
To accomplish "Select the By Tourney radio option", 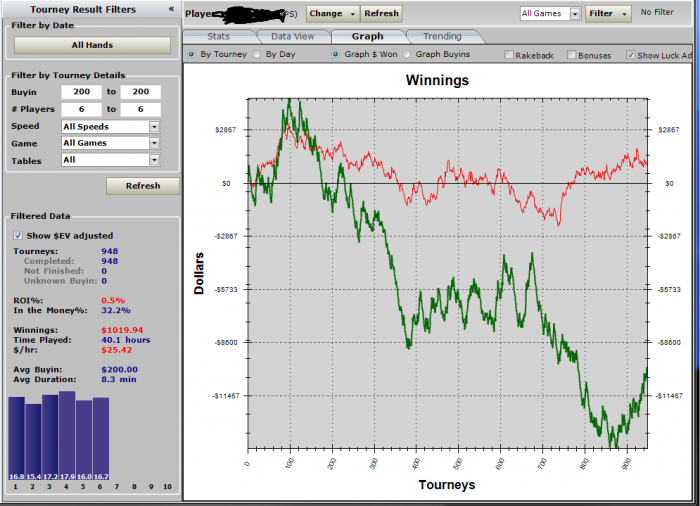I will (x=192, y=54).
